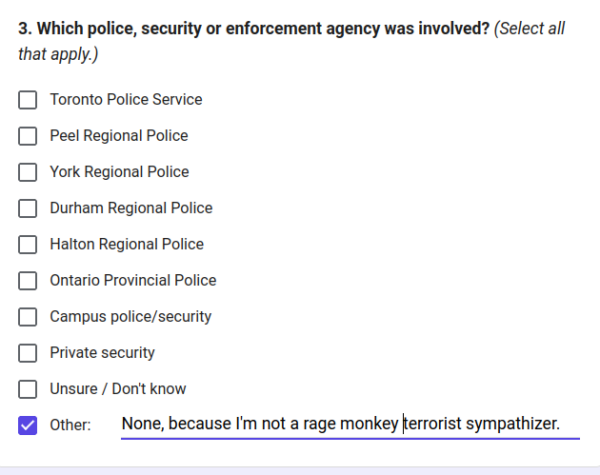This screenshot has height=475, width=600.
Task: Check the Peel Regional Police box
Action: tap(28, 136)
